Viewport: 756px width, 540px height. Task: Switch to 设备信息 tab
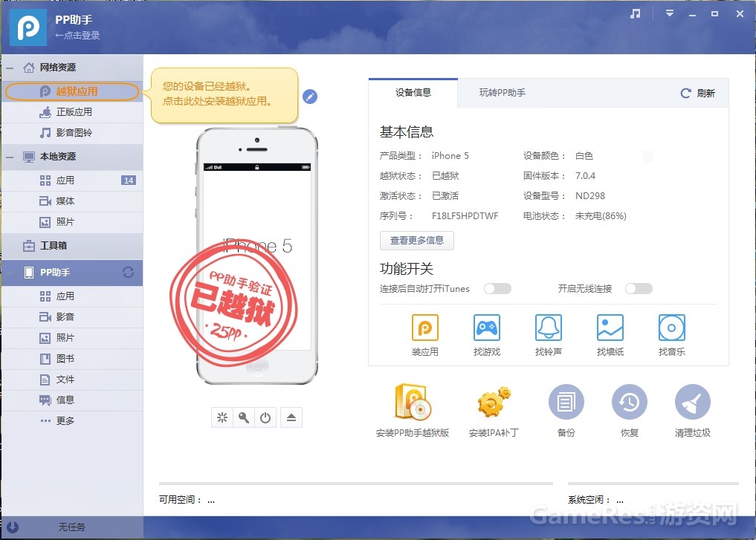(x=413, y=93)
